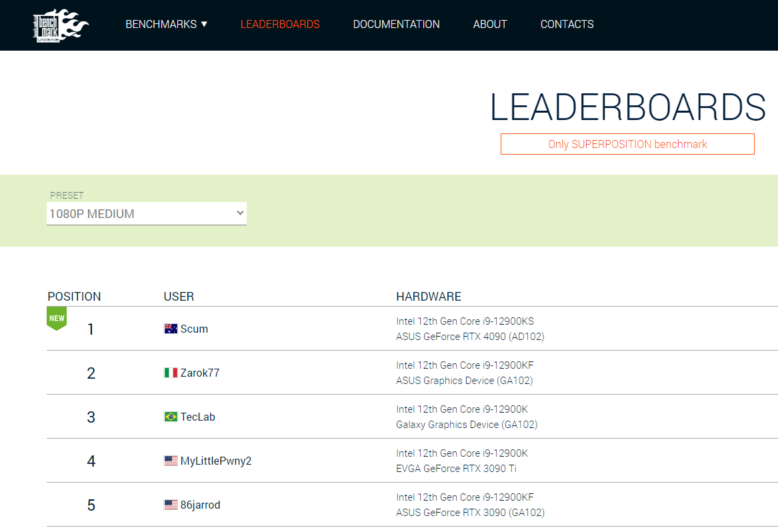Click position number 3
Image resolution: width=778 pixels, height=532 pixels.
91,417
